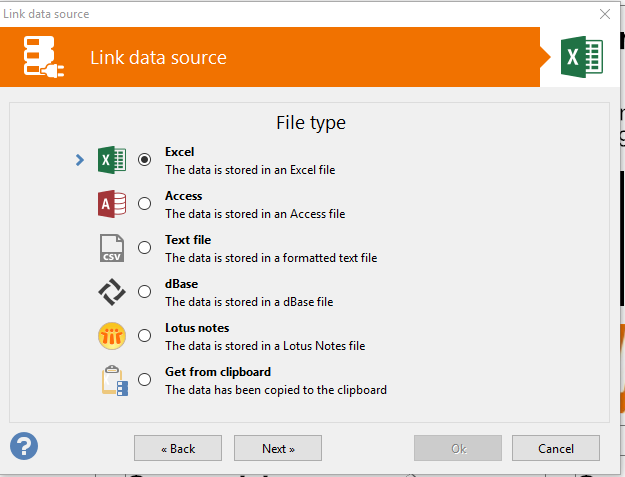Select the Access radio button
The image size is (625, 477).
[x=144, y=204]
